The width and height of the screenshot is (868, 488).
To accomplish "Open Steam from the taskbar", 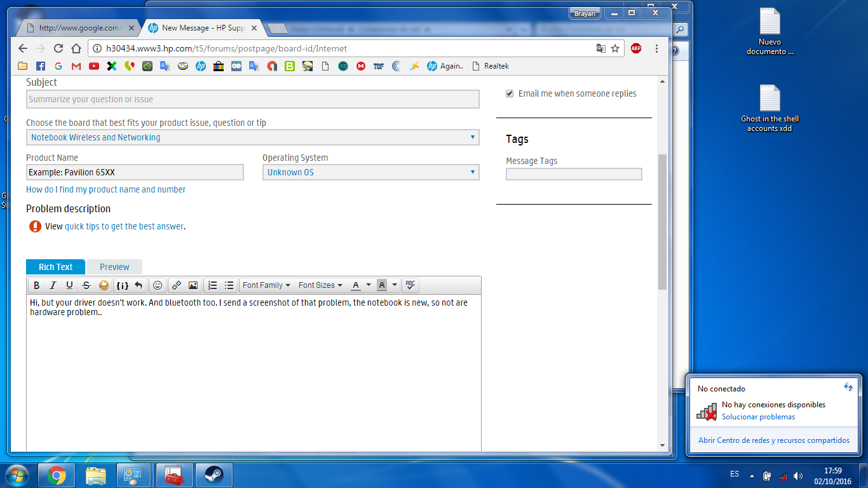I will click(x=214, y=475).
